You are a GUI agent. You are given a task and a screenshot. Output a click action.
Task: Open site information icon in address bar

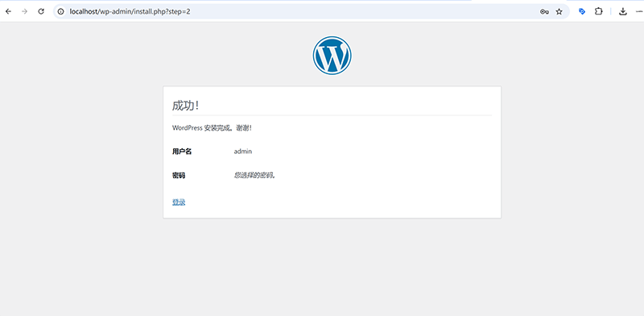tap(61, 11)
